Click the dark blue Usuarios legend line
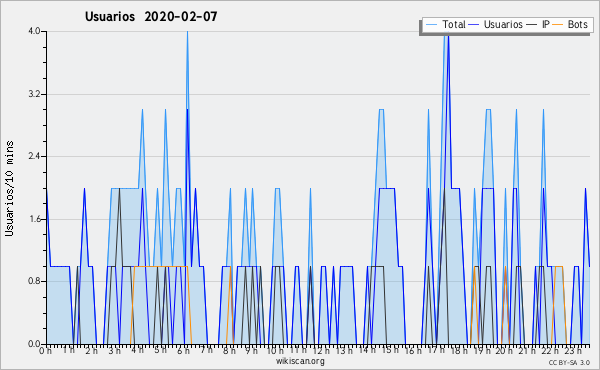Image resolution: width=600 pixels, height=370 pixels. click(474, 25)
